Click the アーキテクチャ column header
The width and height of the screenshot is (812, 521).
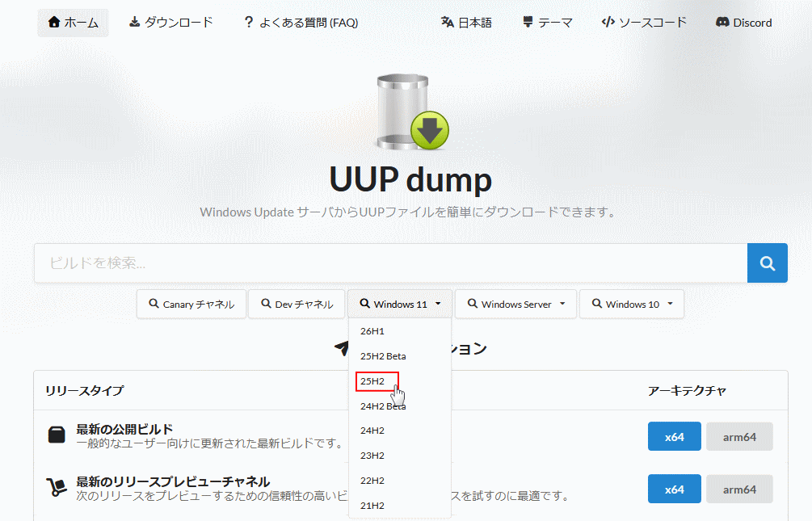[x=688, y=390]
